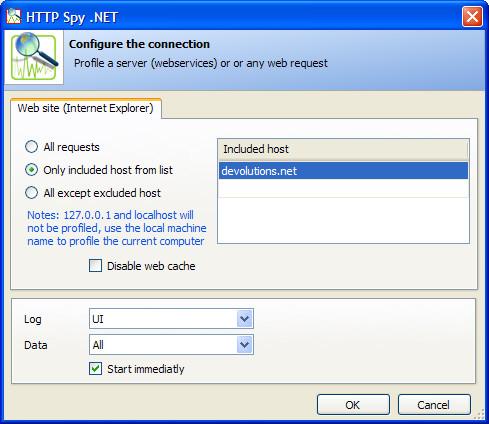489x424 pixels.
Task: Click the Data combo box showing All
Action: (x=171, y=344)
